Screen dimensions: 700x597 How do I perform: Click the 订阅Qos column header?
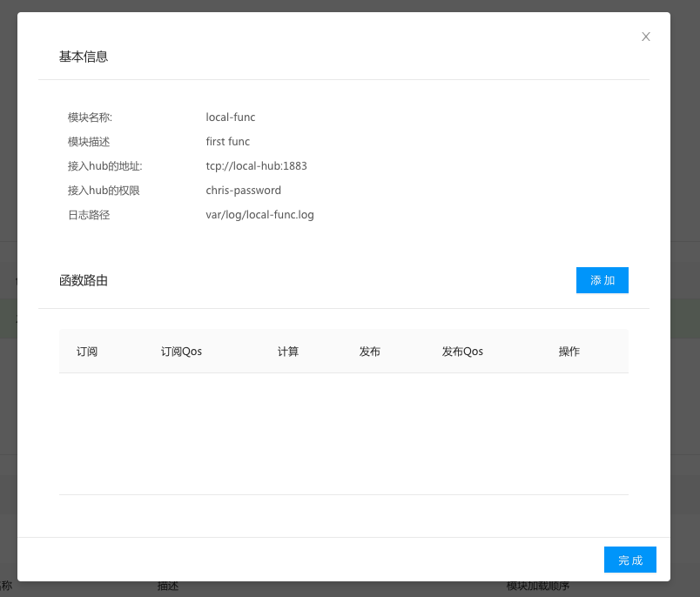pyautogui.click(x=181, y=352)
